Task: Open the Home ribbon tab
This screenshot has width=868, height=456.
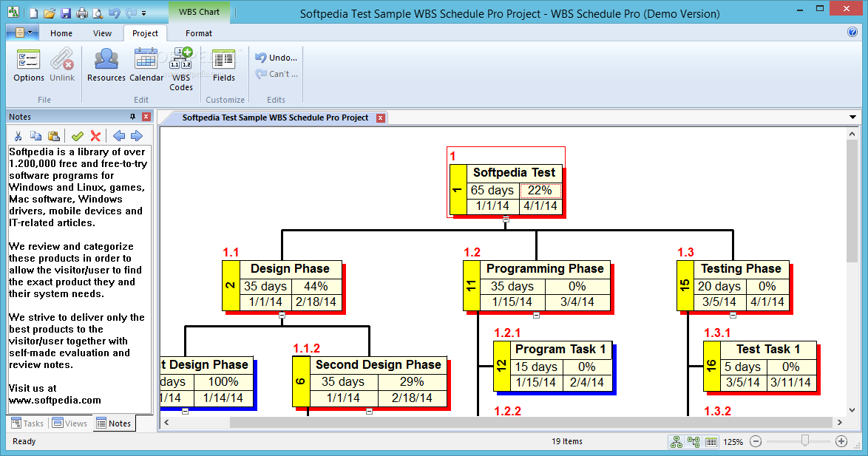Action: (x=61, y=33)
